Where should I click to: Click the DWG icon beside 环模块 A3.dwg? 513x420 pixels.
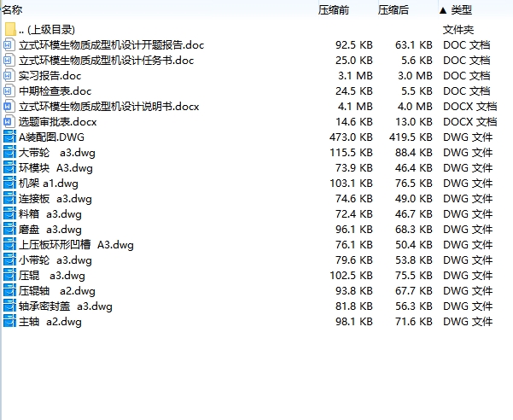click(x=9, y=168)
